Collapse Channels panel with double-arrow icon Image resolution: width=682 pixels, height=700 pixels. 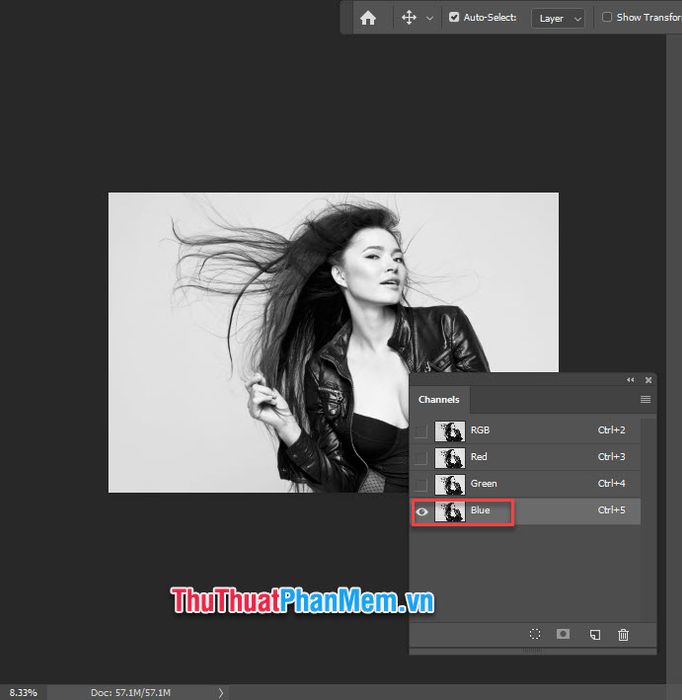click(630, 380)
